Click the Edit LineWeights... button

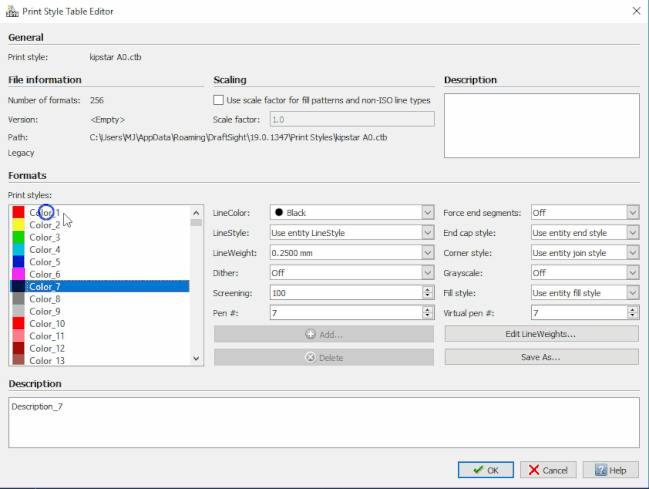pyautogui.click(x=541, y=334)
